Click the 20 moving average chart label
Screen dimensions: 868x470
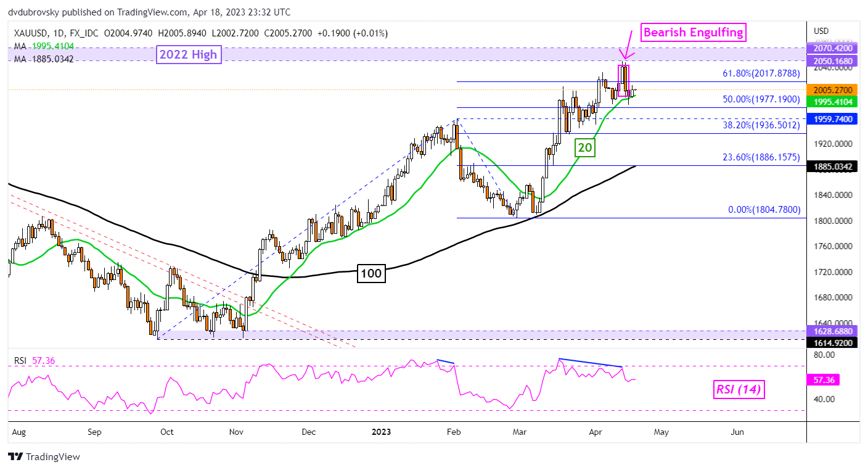(584, 147)
